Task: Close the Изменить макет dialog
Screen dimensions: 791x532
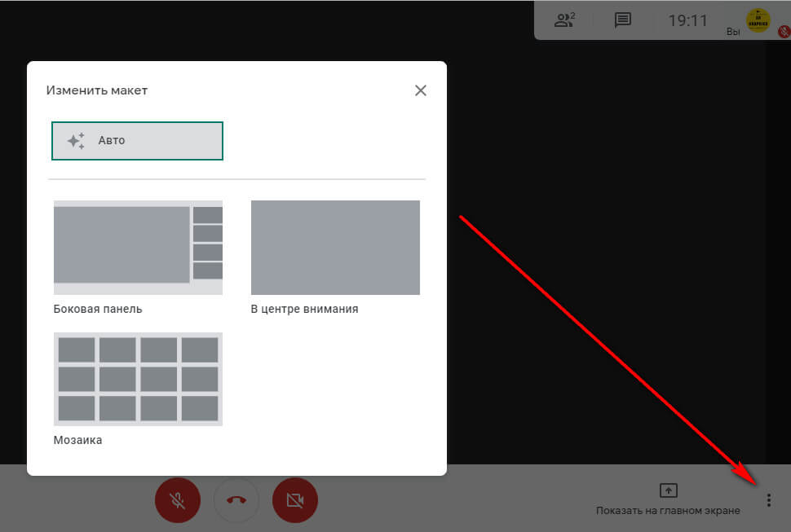Action: tap(420, 90)
